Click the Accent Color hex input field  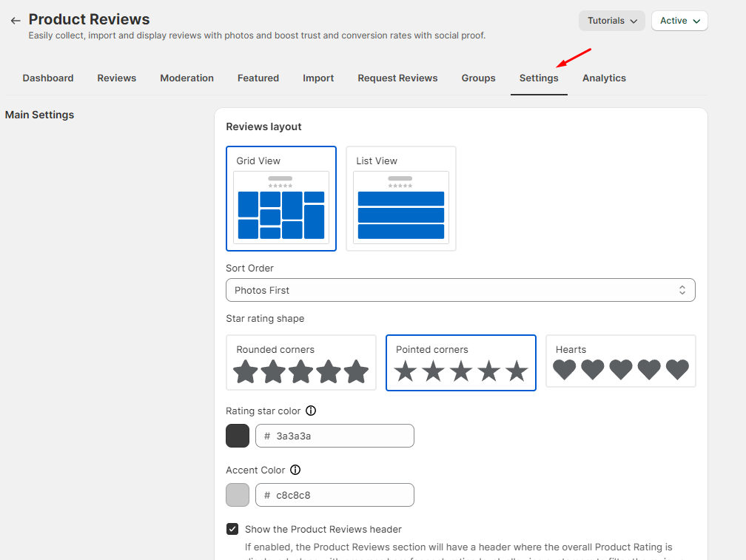coord(335,495)
